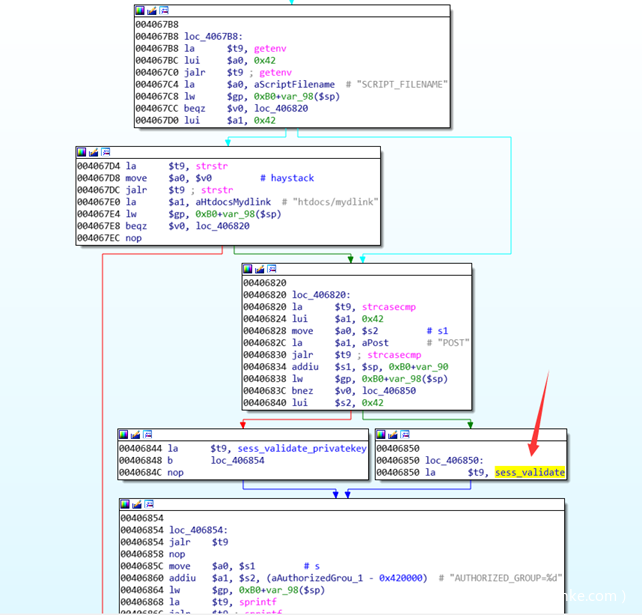This screenshot has height=615, width=642.
Task: Click color icon on loc_406850 node header
Action: coord(381,434)
